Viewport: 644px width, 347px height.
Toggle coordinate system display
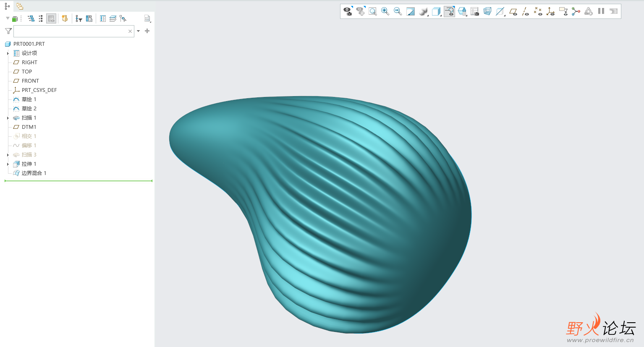(x=551, y=11)
